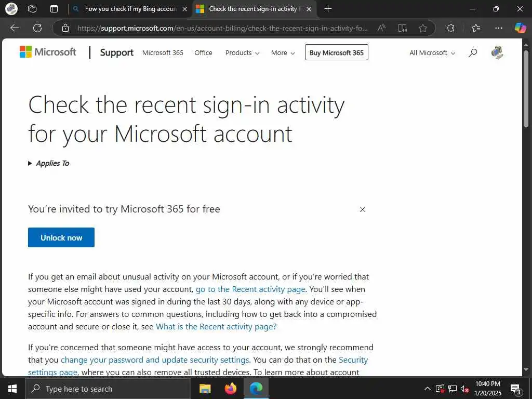Image resolution: width=532 pixels, height=399 pixels.
Task: Go to Support home link
Action: pyautogui.click(x=117, y=52)
